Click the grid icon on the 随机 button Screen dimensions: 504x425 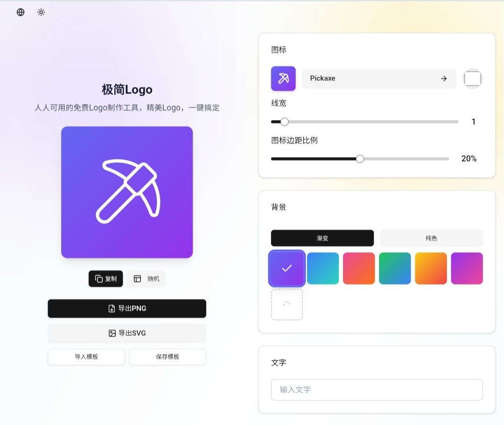click(137, 279)
